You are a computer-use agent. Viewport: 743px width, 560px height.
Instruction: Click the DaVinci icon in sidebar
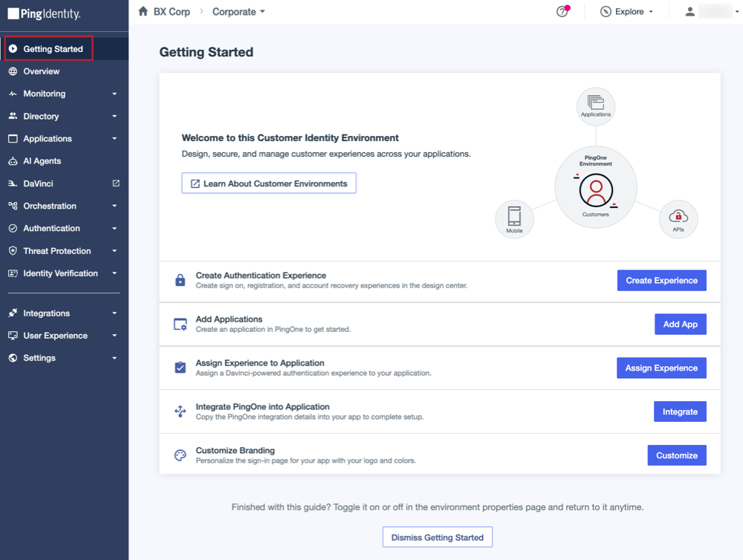click(x=13, y=183)
